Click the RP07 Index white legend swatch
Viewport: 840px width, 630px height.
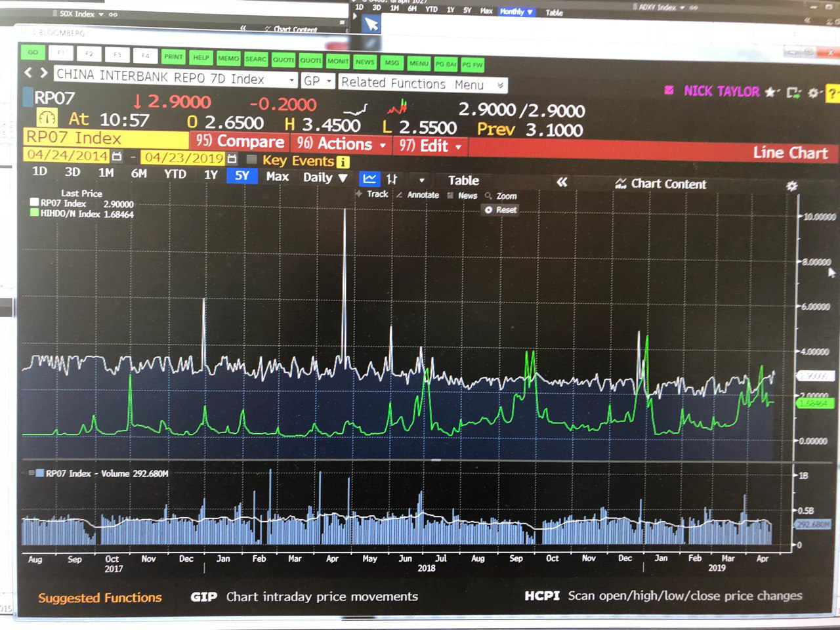pyautogui.click(x=34, y=203)
